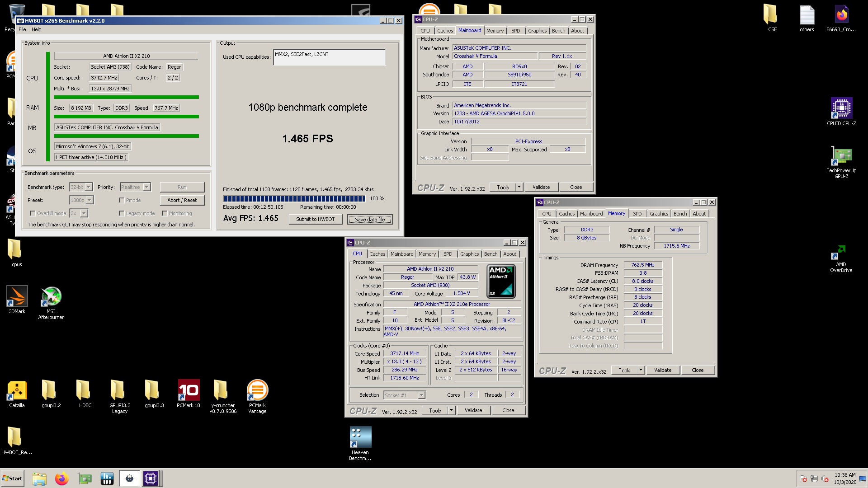868x488 pixels.
Task: Open y-cruncher v0.7.8.9506 folder
Action: point(223,397)
